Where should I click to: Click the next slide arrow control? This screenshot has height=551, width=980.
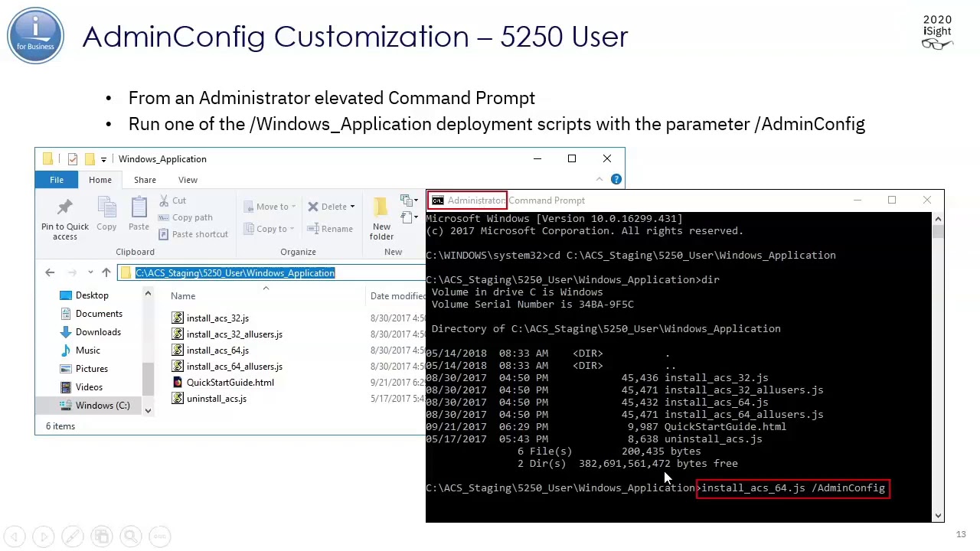click(44, 536)
